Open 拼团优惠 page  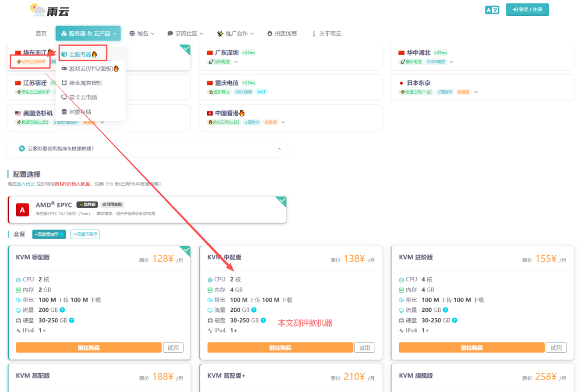(282, 34)
